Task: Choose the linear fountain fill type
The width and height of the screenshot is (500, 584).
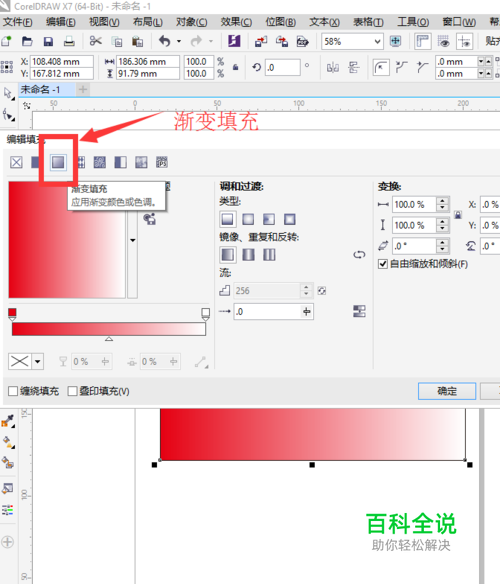Action: [227, 219]
